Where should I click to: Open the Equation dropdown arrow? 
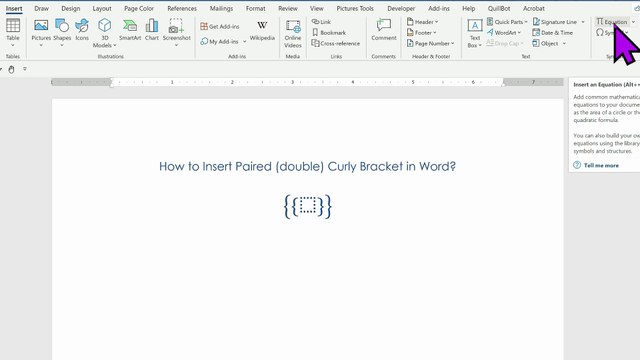633,22
